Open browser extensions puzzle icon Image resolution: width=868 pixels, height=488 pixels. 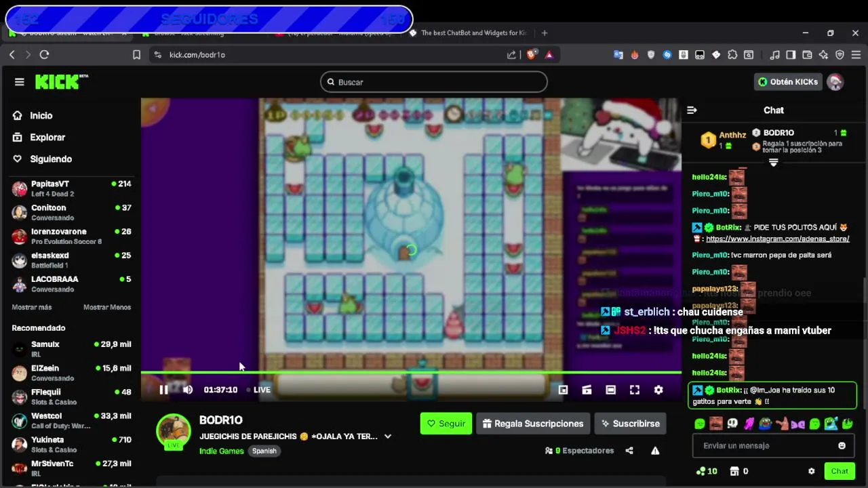point(732,55)
